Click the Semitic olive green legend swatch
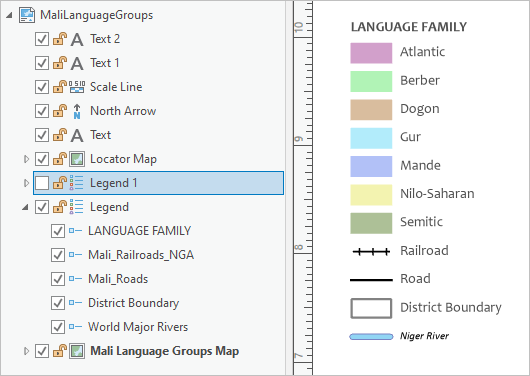The width and height of the screenshot is (530, 376). [x=371, y=223]
